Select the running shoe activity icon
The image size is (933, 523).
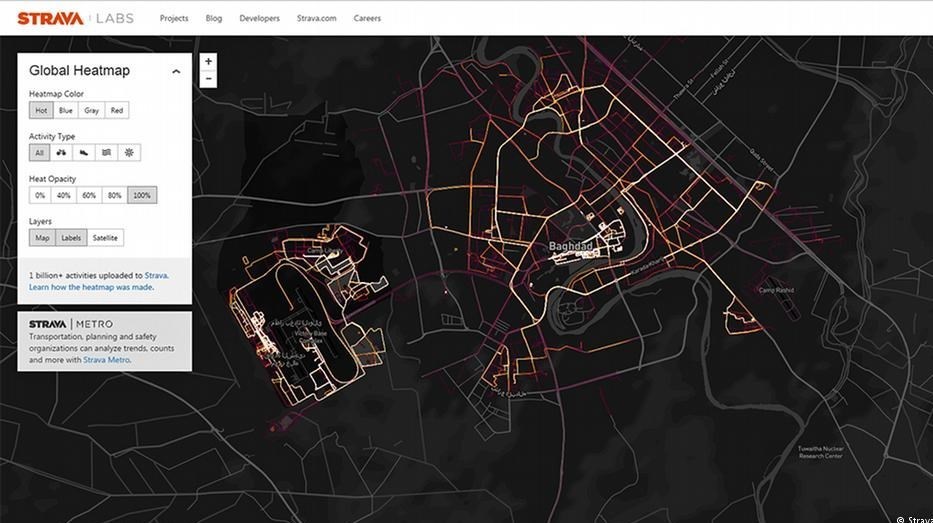tap(84, 153)
